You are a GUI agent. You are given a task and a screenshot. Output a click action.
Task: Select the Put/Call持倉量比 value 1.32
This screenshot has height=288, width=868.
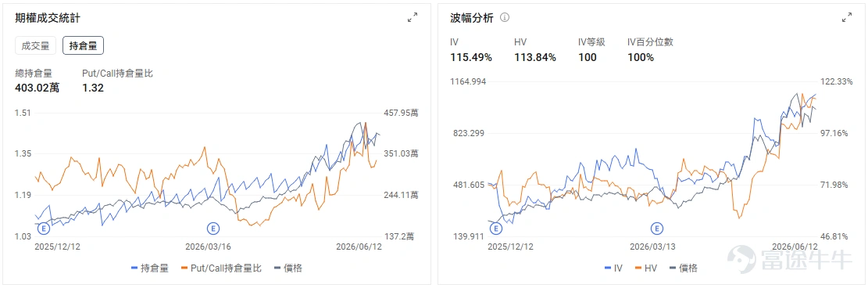[93, 88]
